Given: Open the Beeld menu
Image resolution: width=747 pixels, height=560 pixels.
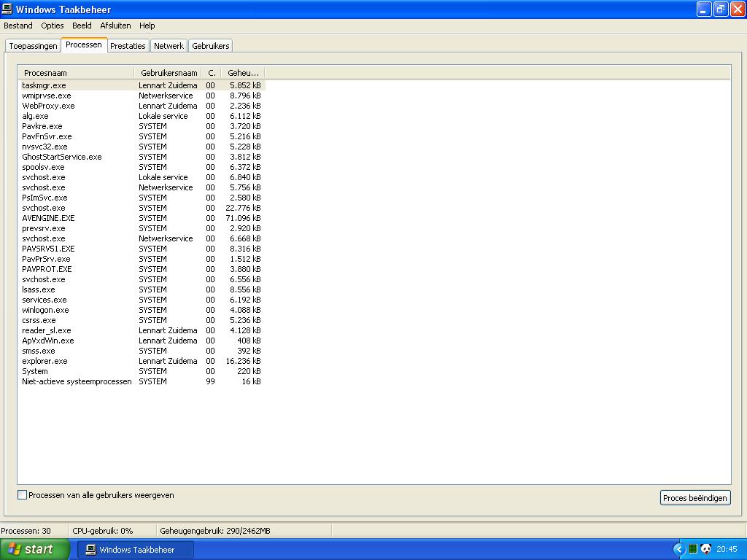Looking at the screenshot, I should point(82,26).
